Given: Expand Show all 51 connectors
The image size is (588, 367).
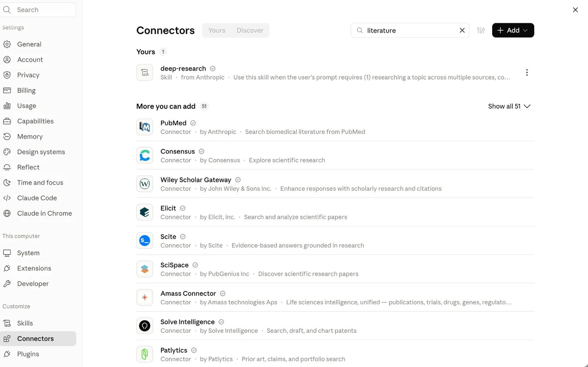Looking at the screenshot, I should point(509,106).
